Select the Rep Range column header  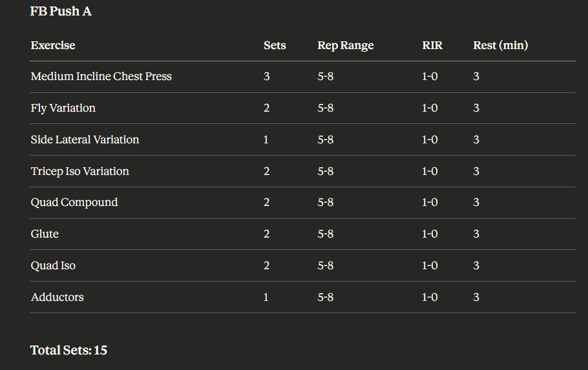pos(345,45)
